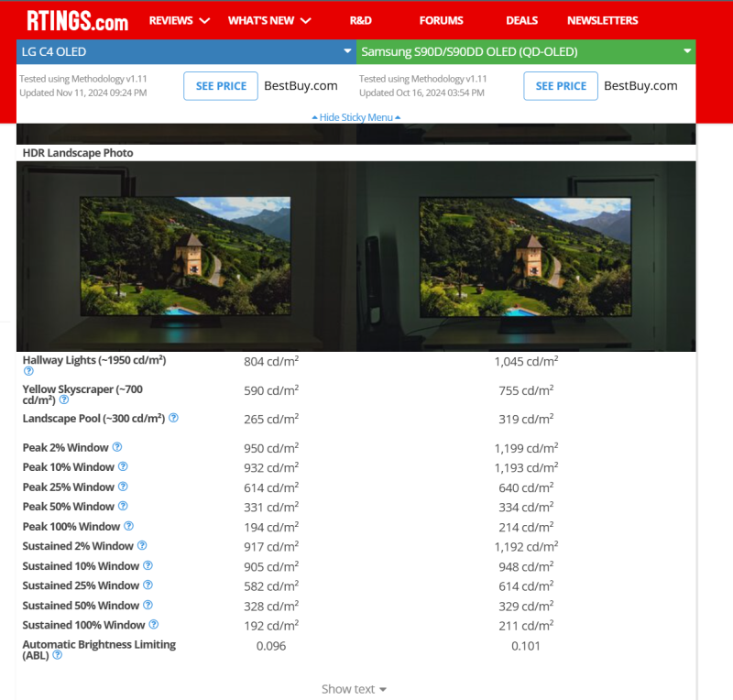Screen dimensions: 733x700
Task: Select LG Updated Nov 11, 2024 text
Action: click(83, 93)
